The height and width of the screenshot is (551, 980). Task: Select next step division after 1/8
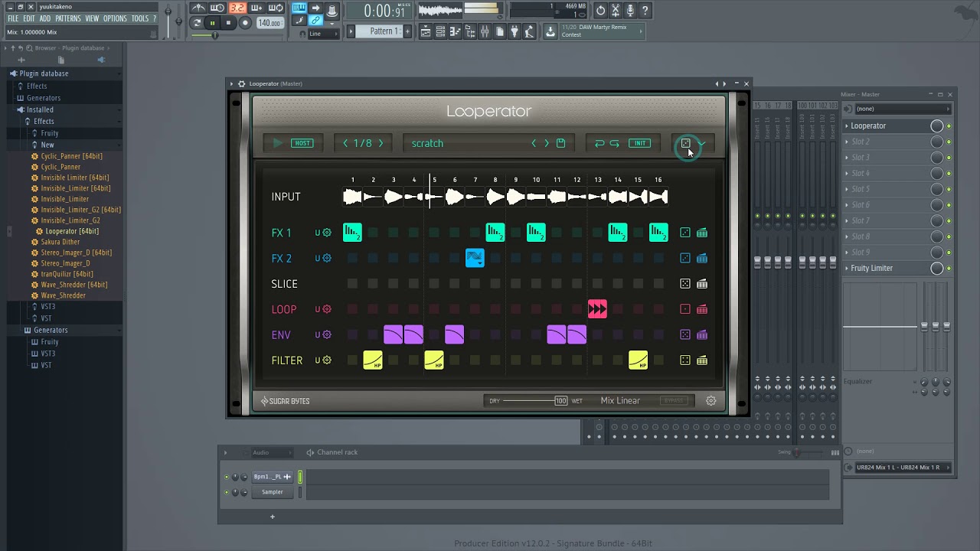point(381,143)
